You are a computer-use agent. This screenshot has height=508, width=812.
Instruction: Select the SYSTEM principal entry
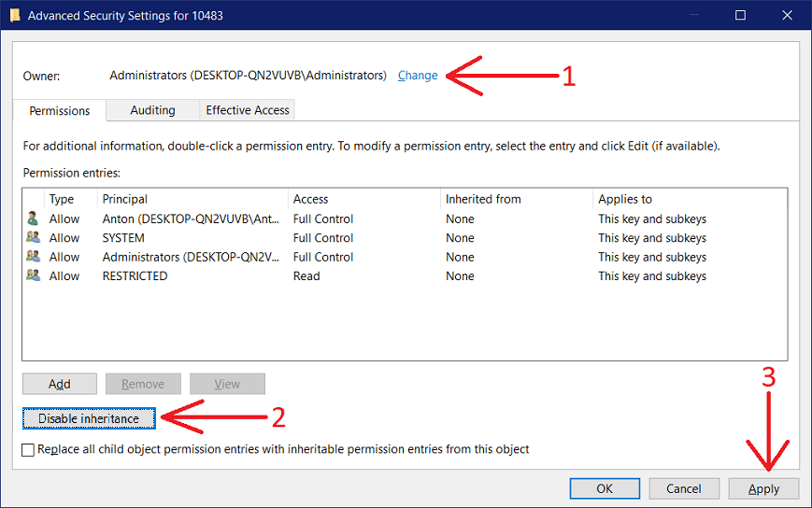point(123,238)
